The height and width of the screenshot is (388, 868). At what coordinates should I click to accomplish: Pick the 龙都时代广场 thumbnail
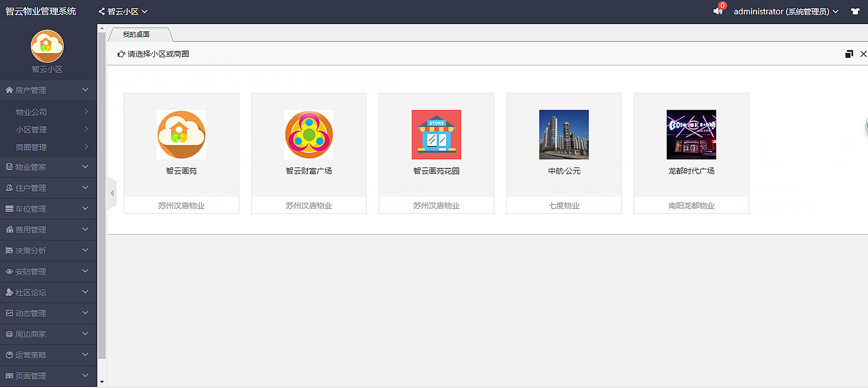pyautogui.click(x=691, y=134)
